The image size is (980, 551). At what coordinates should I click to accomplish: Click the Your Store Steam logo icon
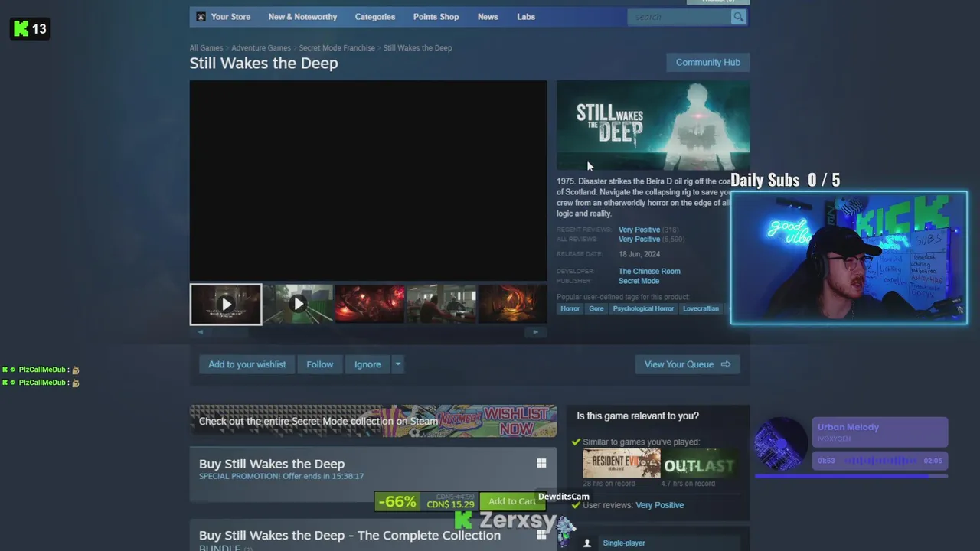point(201,17)
